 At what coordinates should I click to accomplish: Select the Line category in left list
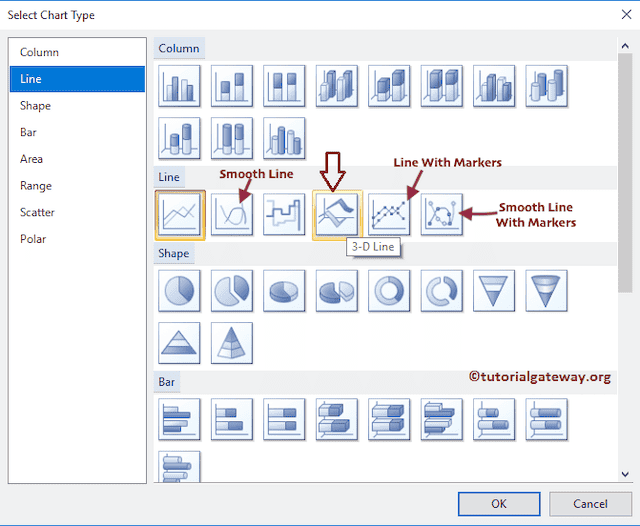pos(77,79)
